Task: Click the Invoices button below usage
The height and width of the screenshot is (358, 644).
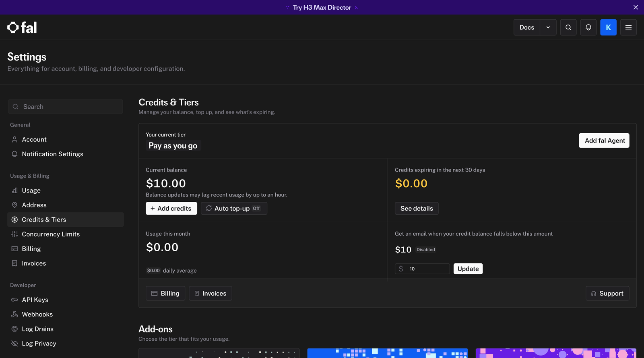Action: (x=211, y=293)
